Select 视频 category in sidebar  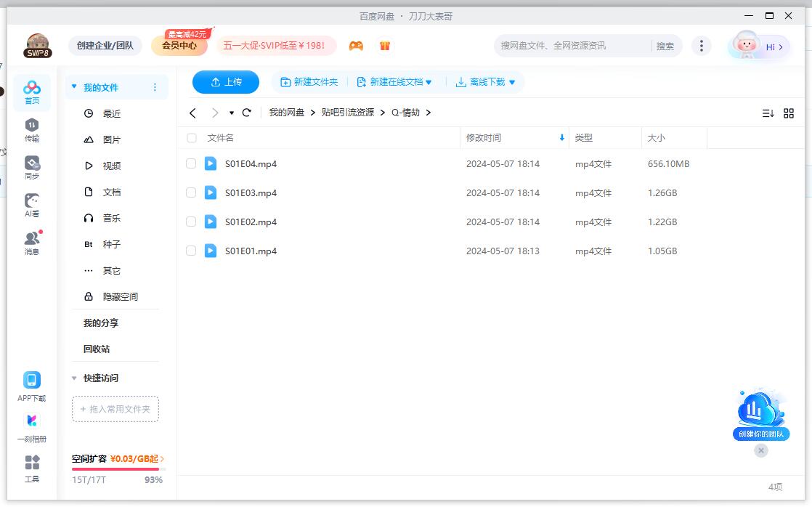coord(110,166)
